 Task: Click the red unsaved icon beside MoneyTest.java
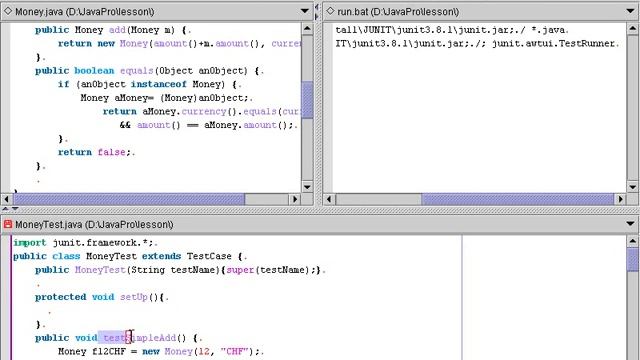7,224
